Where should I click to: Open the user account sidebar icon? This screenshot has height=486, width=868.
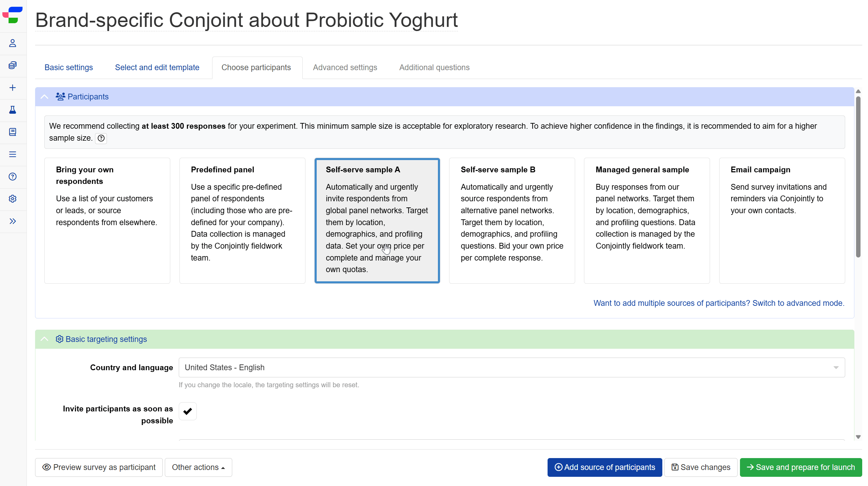pyautogui.click(x=13, y=43)
